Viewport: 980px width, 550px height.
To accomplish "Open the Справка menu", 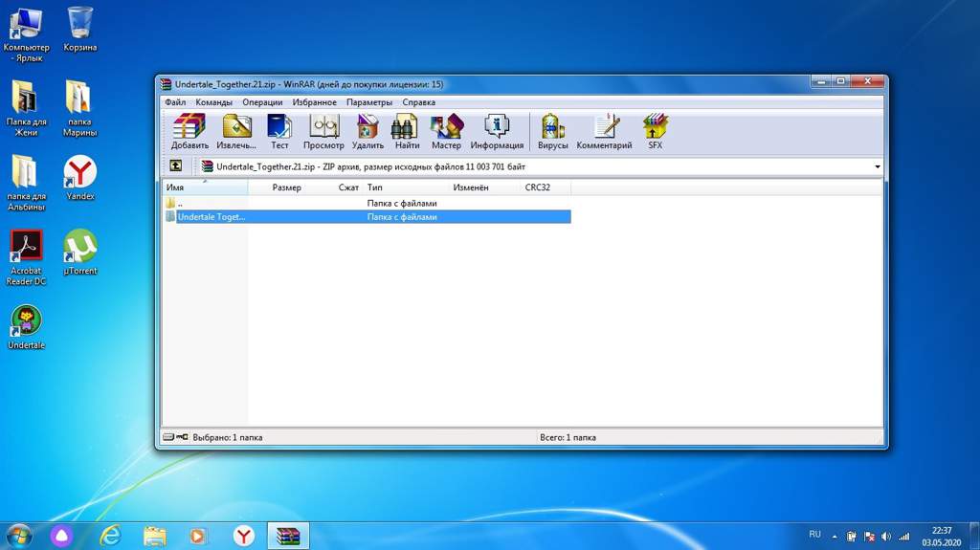I will point(419,102).
